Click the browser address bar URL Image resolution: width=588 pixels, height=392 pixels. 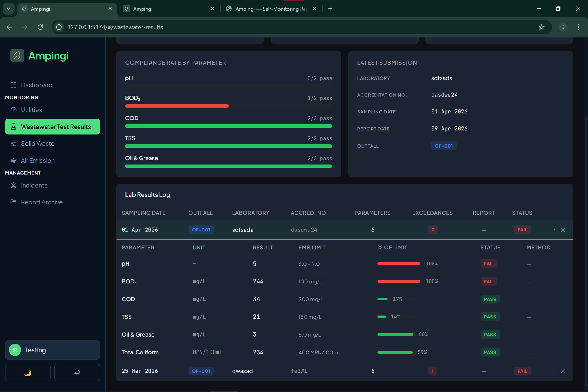pyautogui.click(x=115, y=27)
